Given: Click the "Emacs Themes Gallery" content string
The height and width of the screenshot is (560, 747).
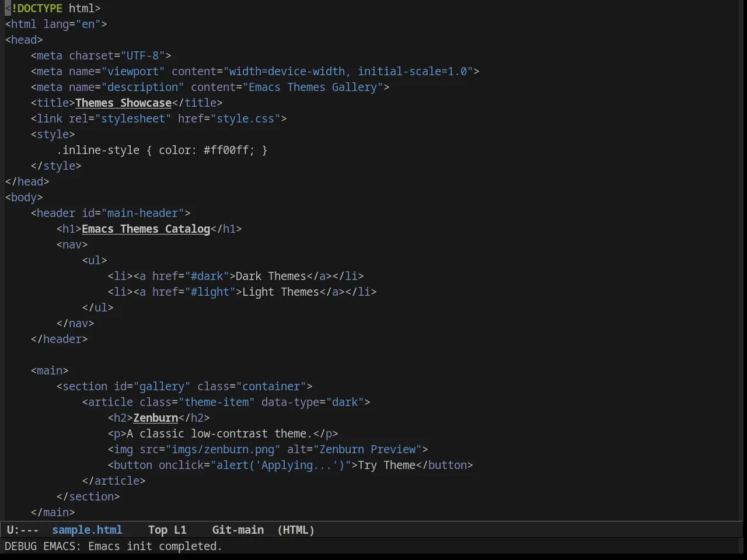Looking at the screenshot, I should [313, 87].
